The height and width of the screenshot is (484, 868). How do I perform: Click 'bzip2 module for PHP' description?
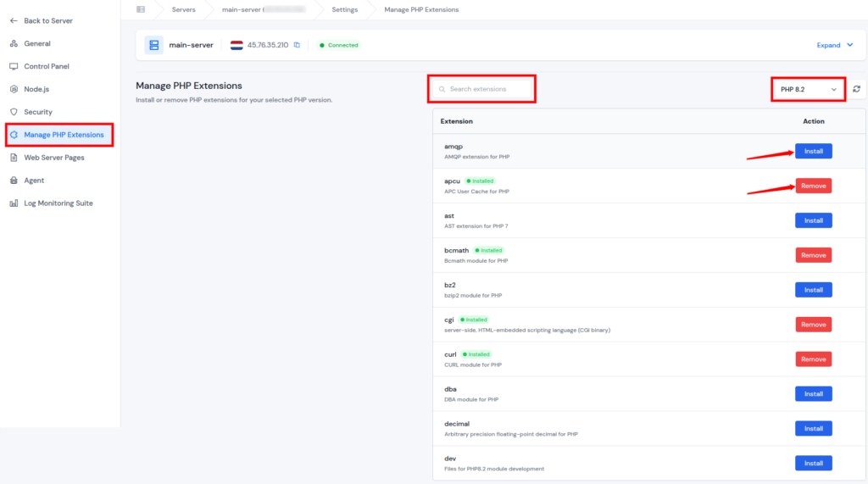click(x=473, y=295)
